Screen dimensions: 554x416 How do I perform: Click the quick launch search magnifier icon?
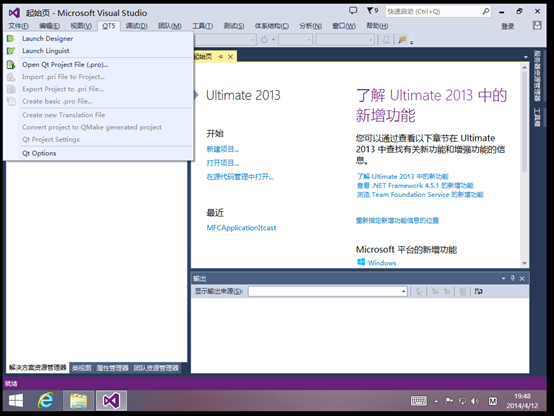click(486, 11)
